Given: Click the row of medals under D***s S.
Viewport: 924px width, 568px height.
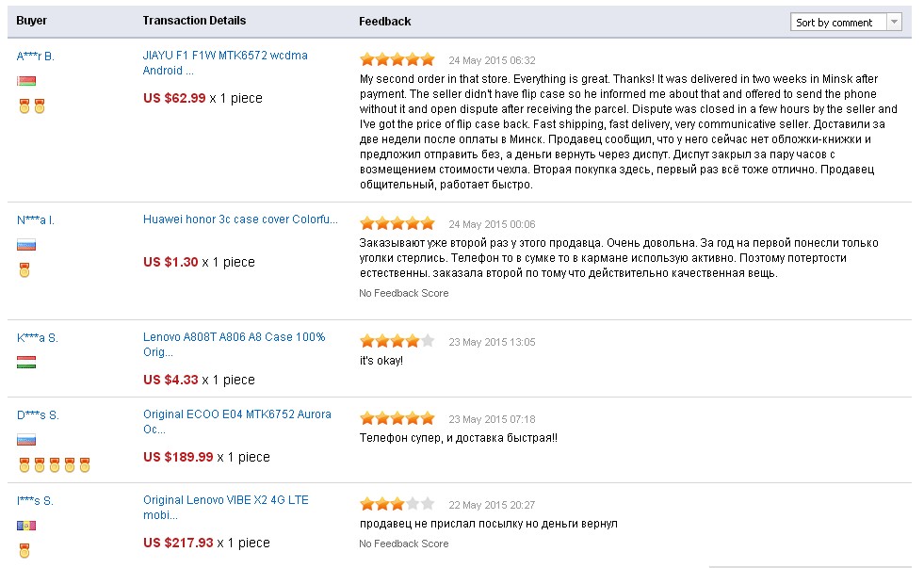Looking at the screenshot, I should point(54,464).
